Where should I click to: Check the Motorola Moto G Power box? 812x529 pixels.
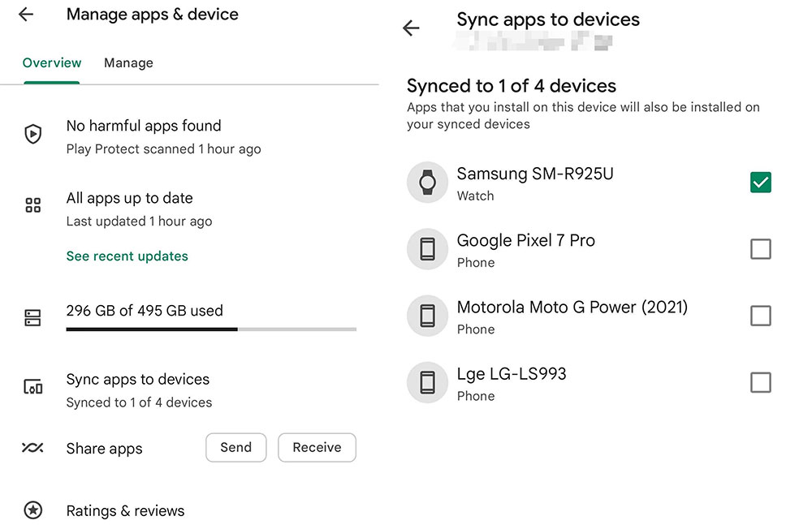coord(760,316)
